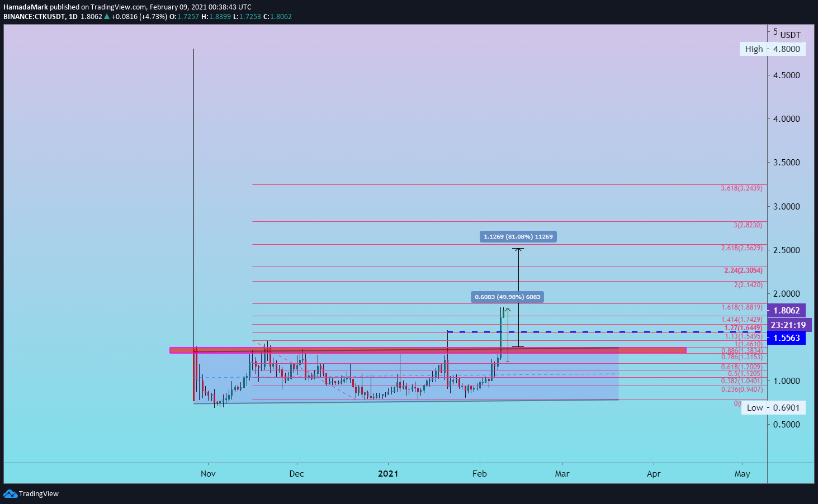The height and width of the screenshot is (504, 818).
Task: Open the HamadaMark author name
Action: [x=26, y=7]
